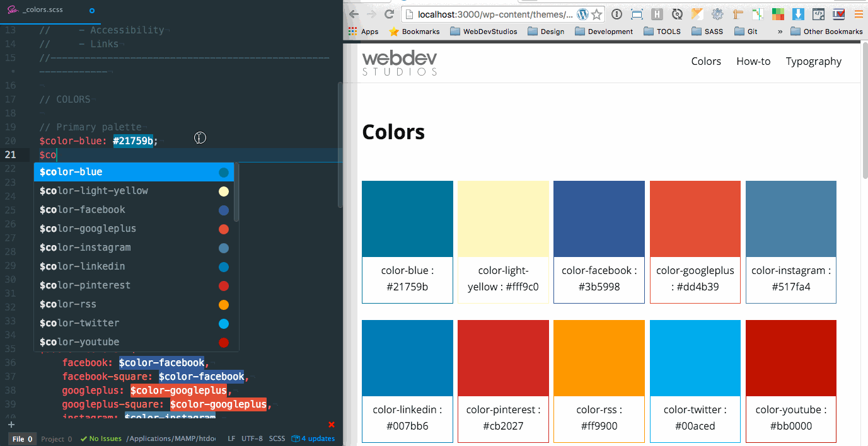Pick $color-linkedin in the suggestions
868x446 pixels.
(x=134, y=266)
